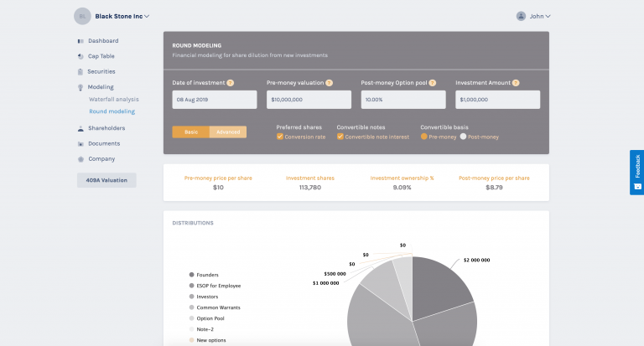
Task: Click the Cap Table sidebar icon
Action: [80, 56]
